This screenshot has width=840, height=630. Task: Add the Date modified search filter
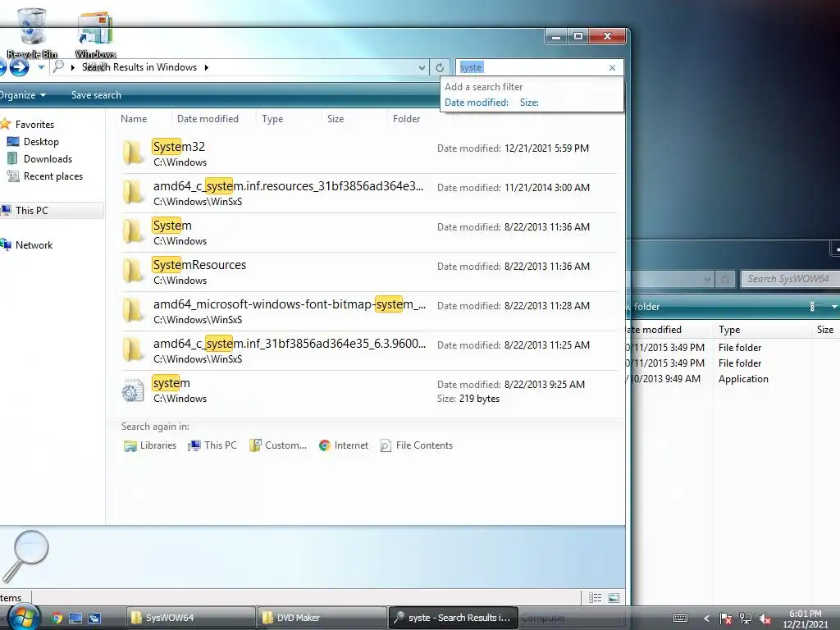coord(477,103)
